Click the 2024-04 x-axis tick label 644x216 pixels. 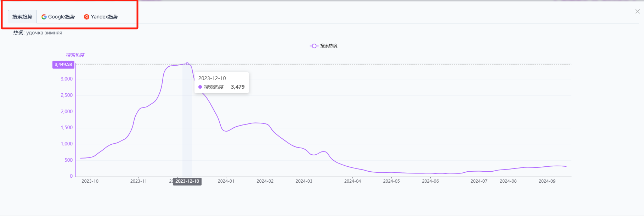[x=352, y=181]
